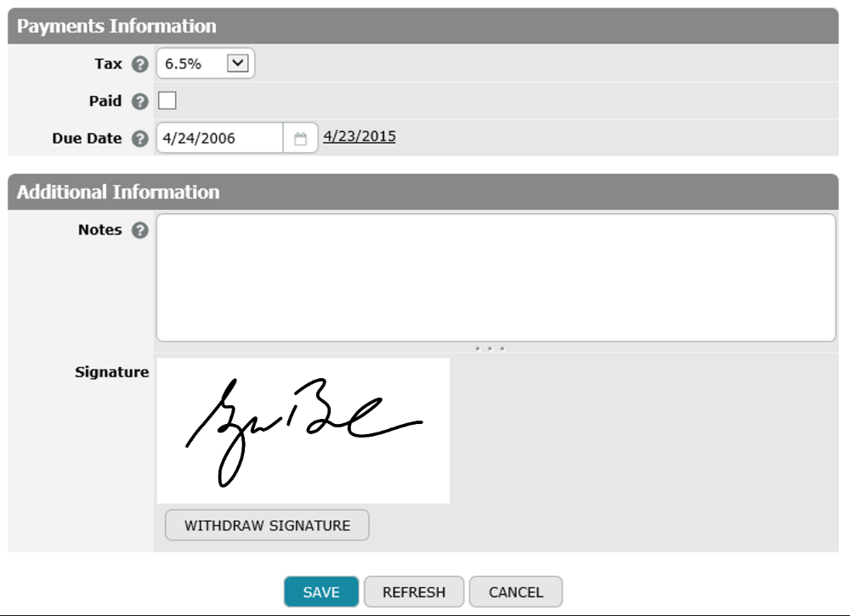The width and height of the screenshot is (850, 616).
Task: Click Withdraw Signature button
Action: click(267, 525)
